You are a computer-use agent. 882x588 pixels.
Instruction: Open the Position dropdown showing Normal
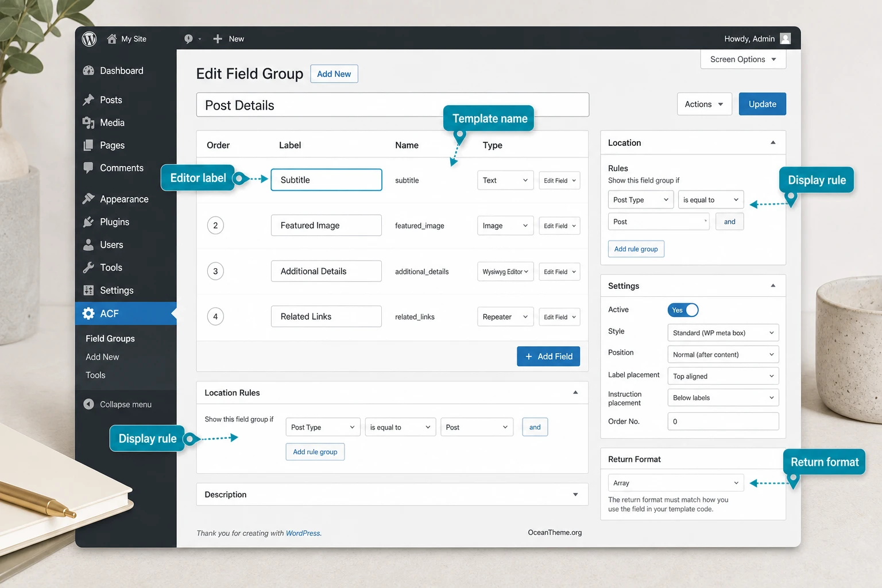(x=723, y=354)
